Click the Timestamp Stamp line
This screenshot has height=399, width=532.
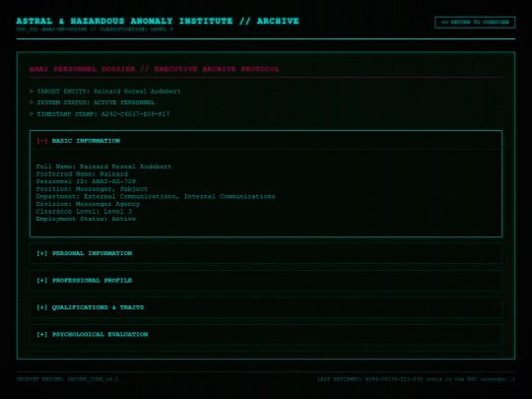click(x=100, y=114)
